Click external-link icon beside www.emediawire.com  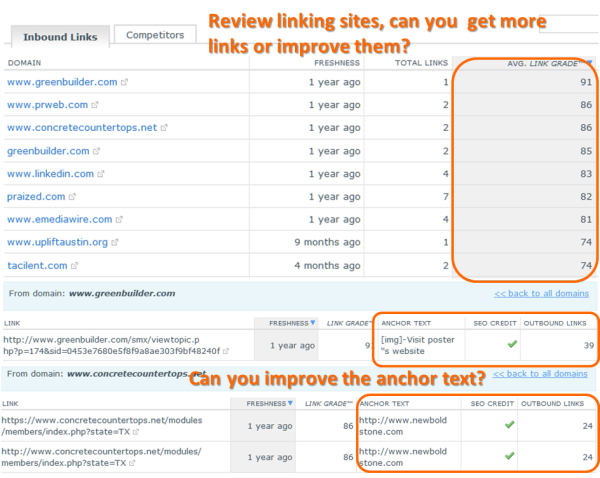pyautogui.click(x=119, y=219)
